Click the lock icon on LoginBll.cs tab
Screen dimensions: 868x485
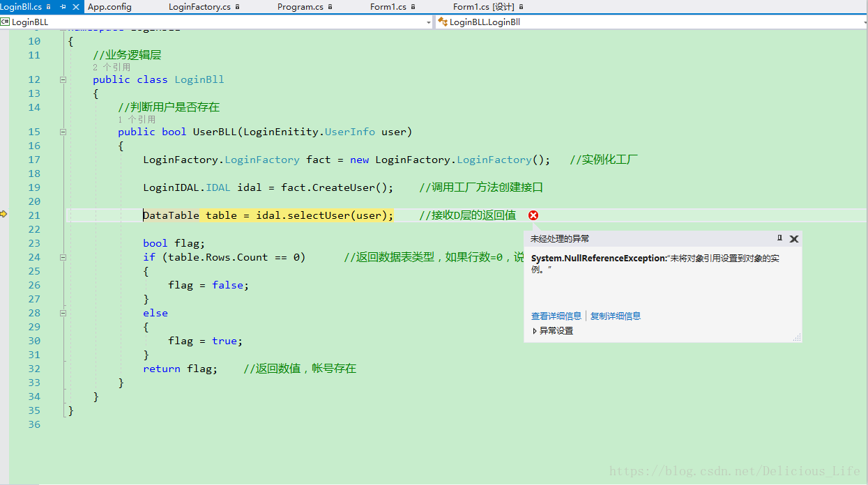49,7
